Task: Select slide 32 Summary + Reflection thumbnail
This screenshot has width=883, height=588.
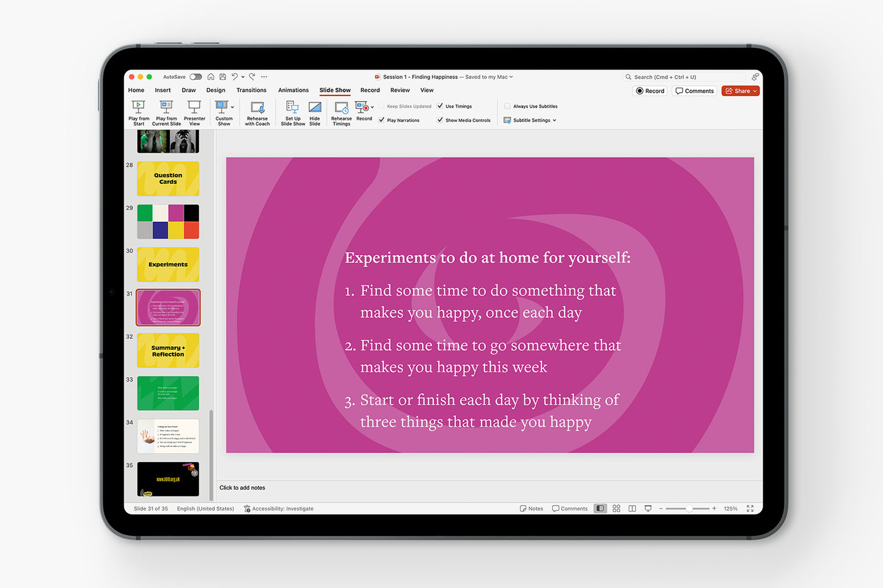Action: (x=168, y=350)
